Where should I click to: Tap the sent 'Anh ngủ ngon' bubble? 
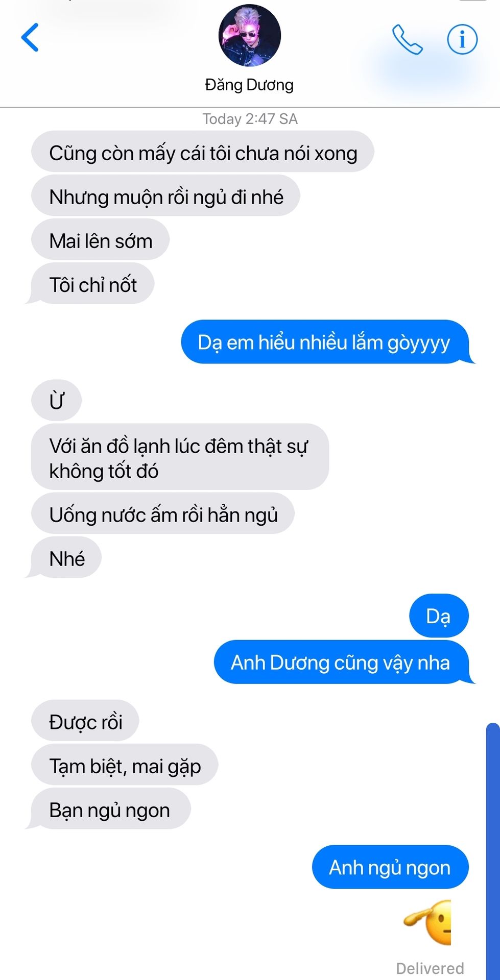[x=390, y=867]
